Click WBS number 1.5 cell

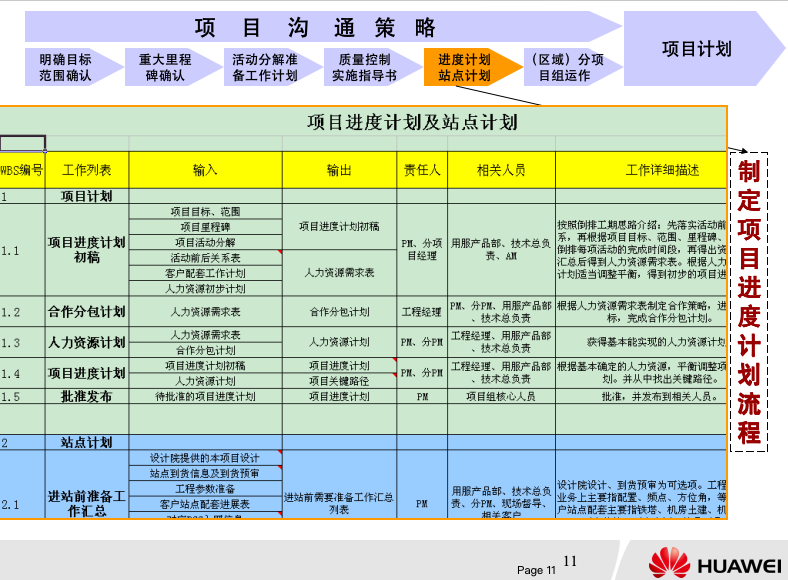click(x=22, y=397)
